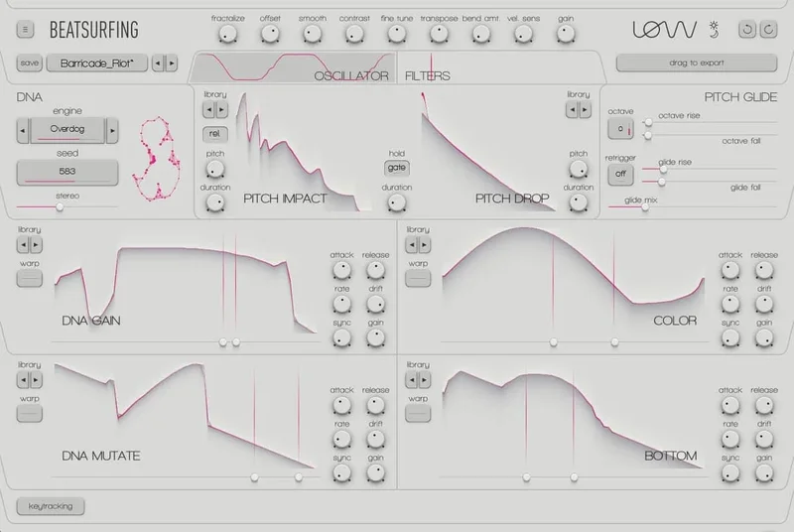Screen dimensions: 794x532
Task: Toggle the Bottom warp button
Action: coord(418,414)
